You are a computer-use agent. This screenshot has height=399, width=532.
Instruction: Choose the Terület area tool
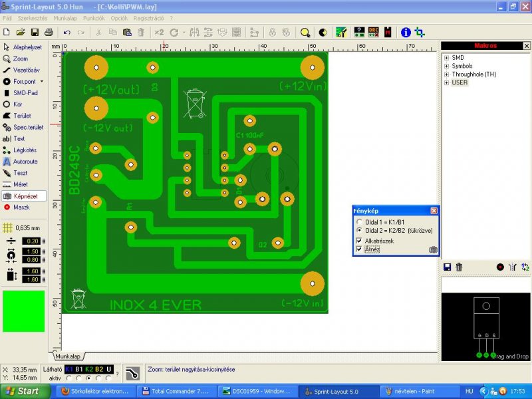click(17, 116)
